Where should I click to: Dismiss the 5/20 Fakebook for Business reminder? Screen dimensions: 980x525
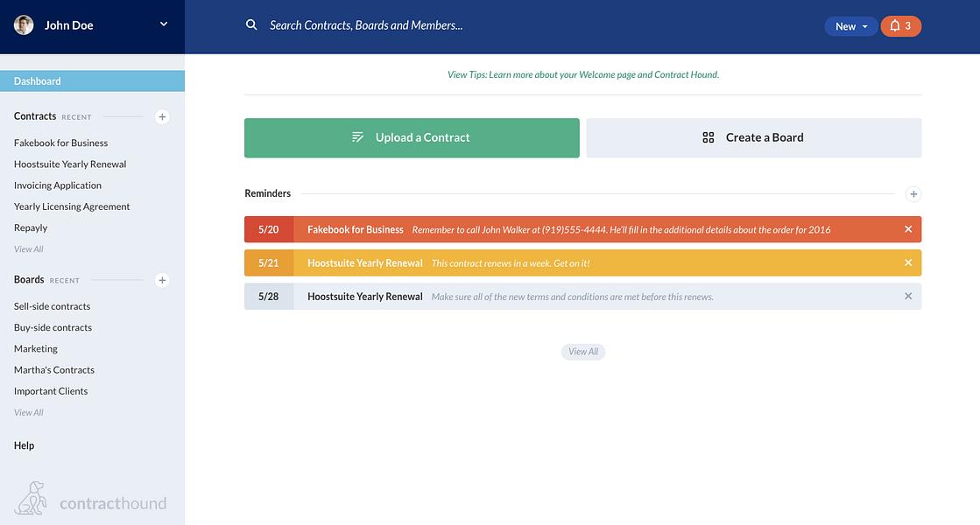[x=908, y=229]
